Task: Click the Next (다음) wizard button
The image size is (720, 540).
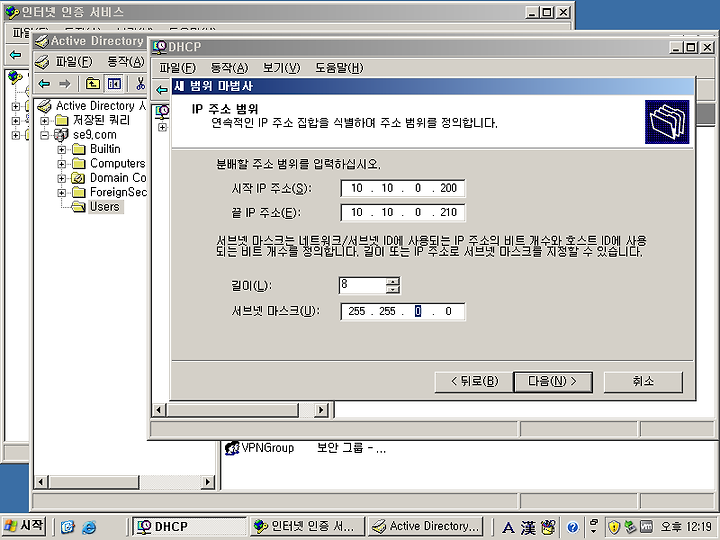Action: click(x=552, y=382)
